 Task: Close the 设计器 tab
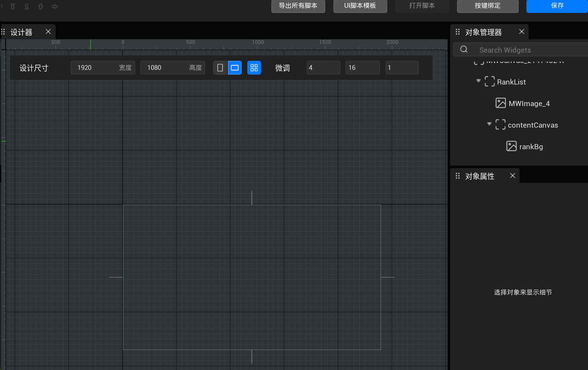click(x=48, y=31)
